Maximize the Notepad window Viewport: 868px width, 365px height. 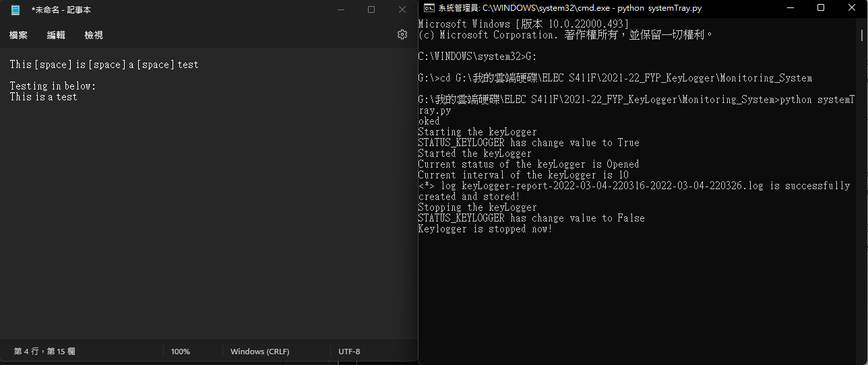pyautogui.click(x=371, y=9)
